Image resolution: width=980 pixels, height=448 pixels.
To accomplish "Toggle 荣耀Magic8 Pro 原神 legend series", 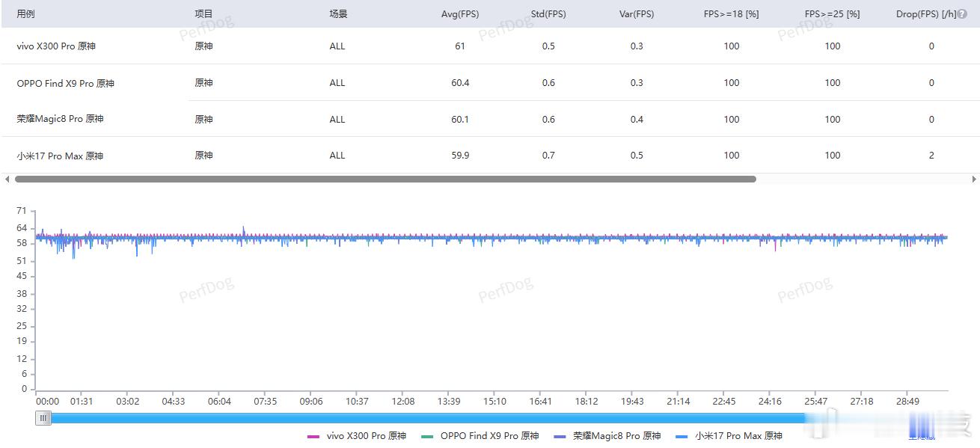I will click(x=607, y=435).
